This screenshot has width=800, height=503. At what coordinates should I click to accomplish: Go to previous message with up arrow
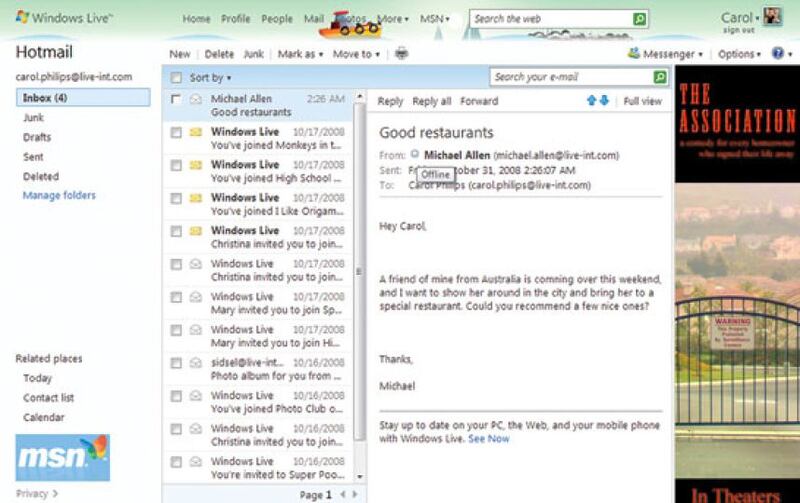coord(591,100)
